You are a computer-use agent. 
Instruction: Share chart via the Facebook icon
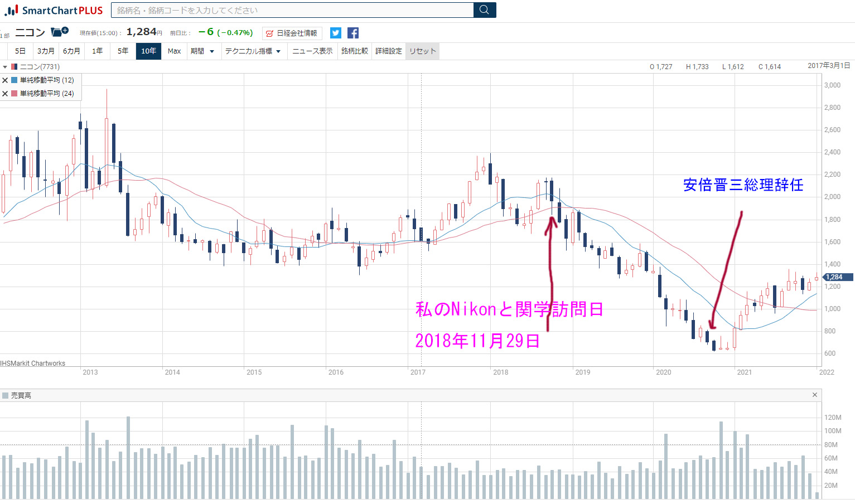(353, 33)
